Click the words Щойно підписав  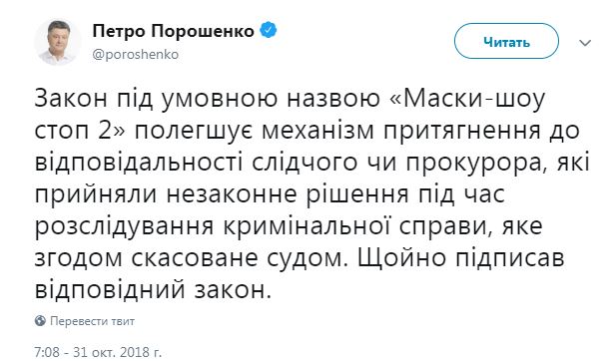click(460, 258)
